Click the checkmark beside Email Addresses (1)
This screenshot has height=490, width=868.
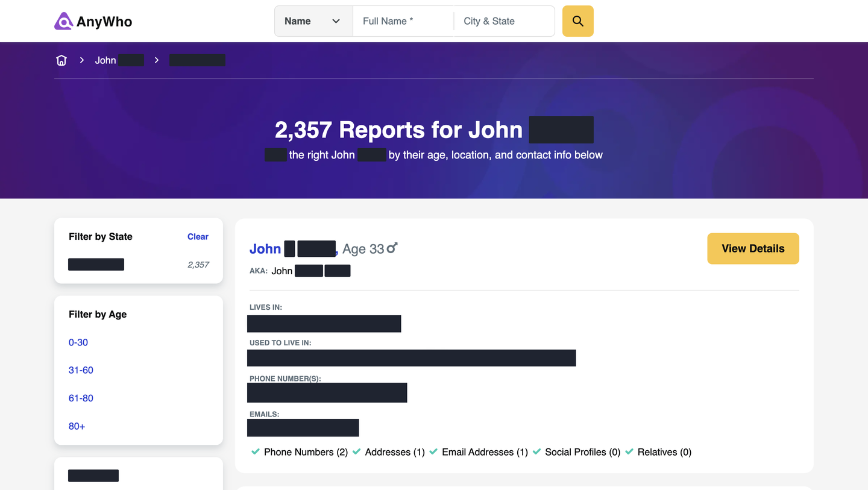pyautogui.click(x=433, y=451)
